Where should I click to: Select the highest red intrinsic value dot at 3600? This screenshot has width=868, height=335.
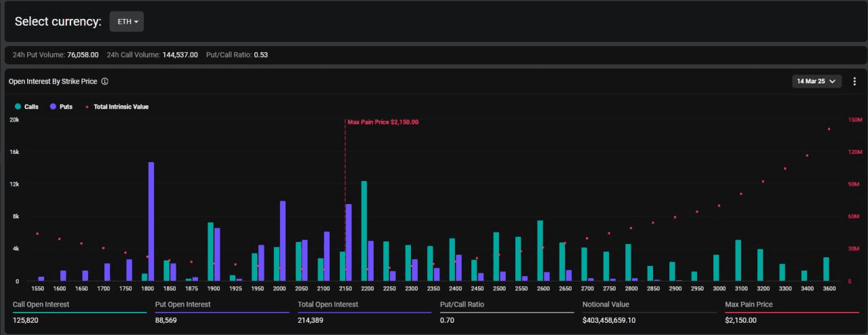(829, 129)
